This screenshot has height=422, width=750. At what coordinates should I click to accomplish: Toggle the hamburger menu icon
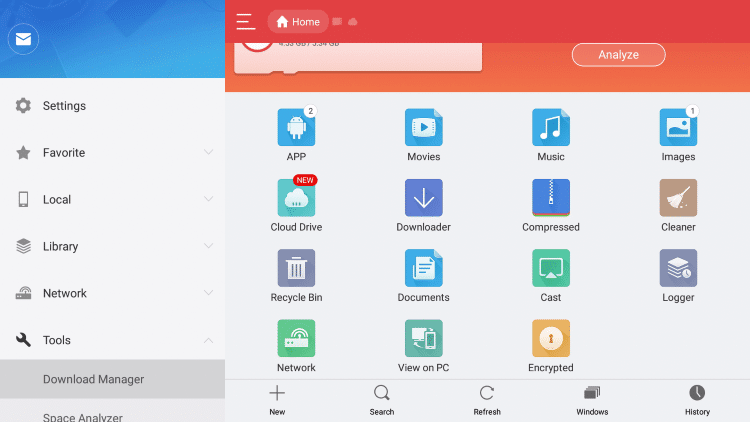click(245, 22)
